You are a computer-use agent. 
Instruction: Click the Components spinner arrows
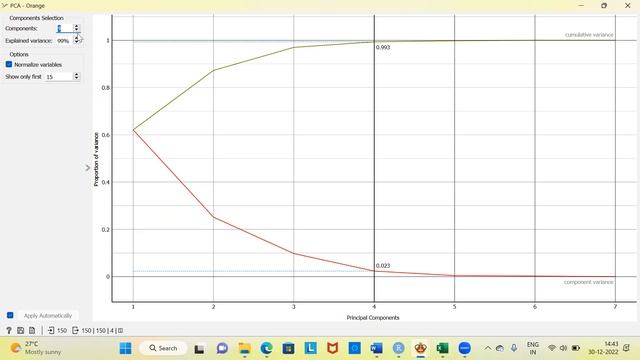click(x=76, y=28)
